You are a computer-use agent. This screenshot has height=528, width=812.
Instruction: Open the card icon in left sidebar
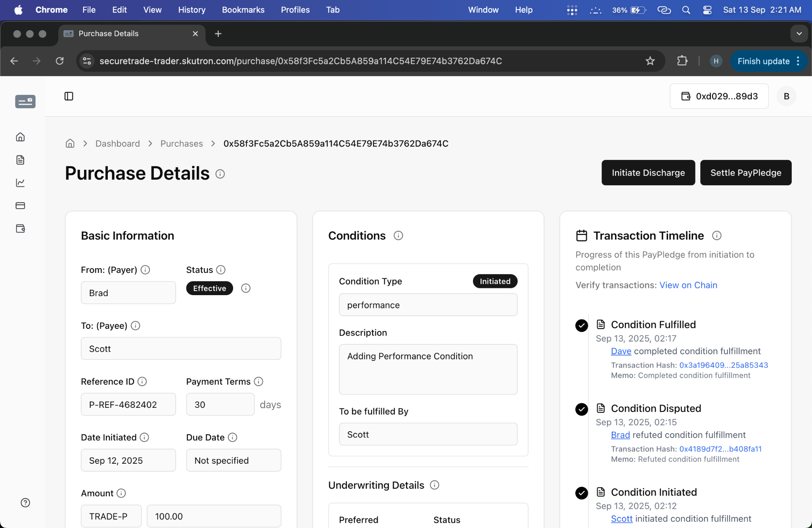20,205
